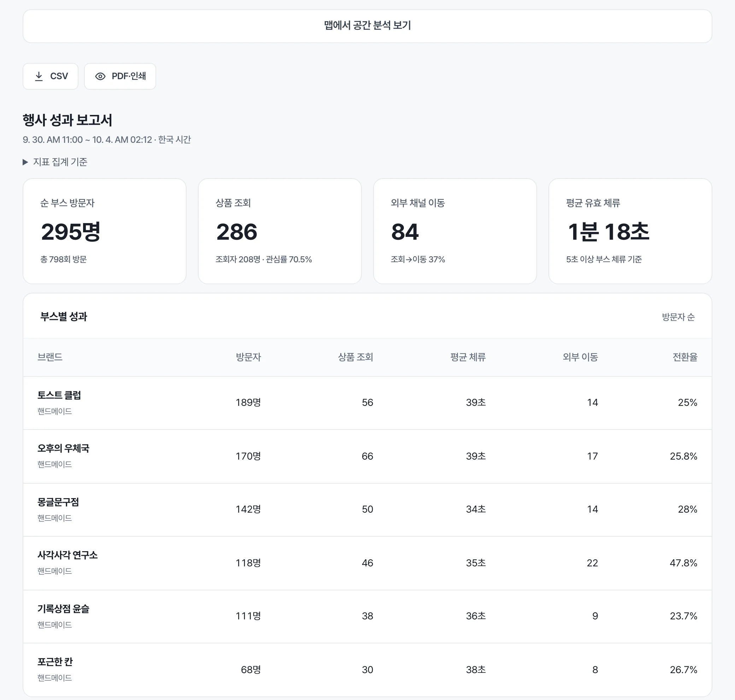The image size is (735, 700).
Task: Click the 36초 dwell time cell
Action: (x=476, y=616)
